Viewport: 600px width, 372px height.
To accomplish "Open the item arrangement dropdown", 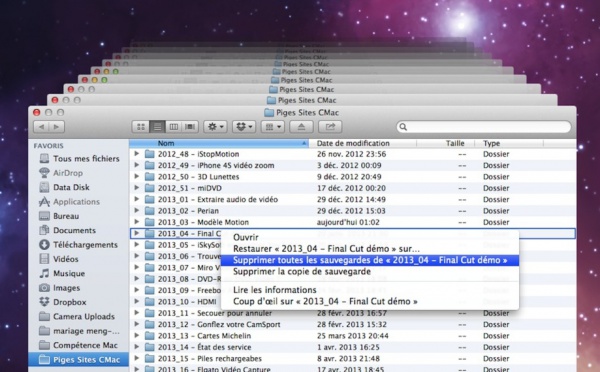I will (x=272, y=127).
